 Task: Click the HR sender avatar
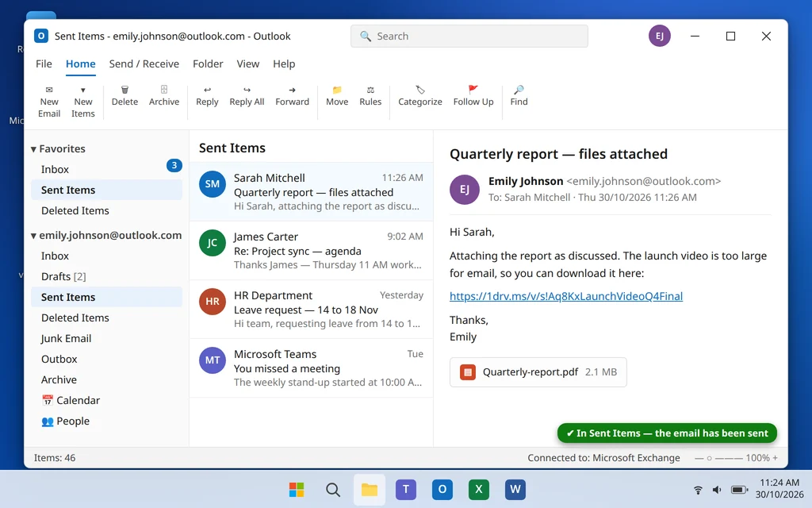coord(213,301)
